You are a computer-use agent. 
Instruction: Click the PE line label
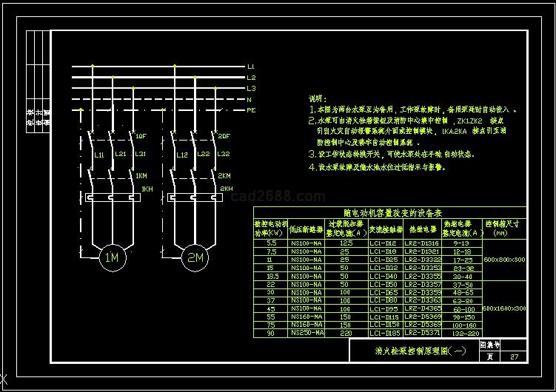click(251, 109)
